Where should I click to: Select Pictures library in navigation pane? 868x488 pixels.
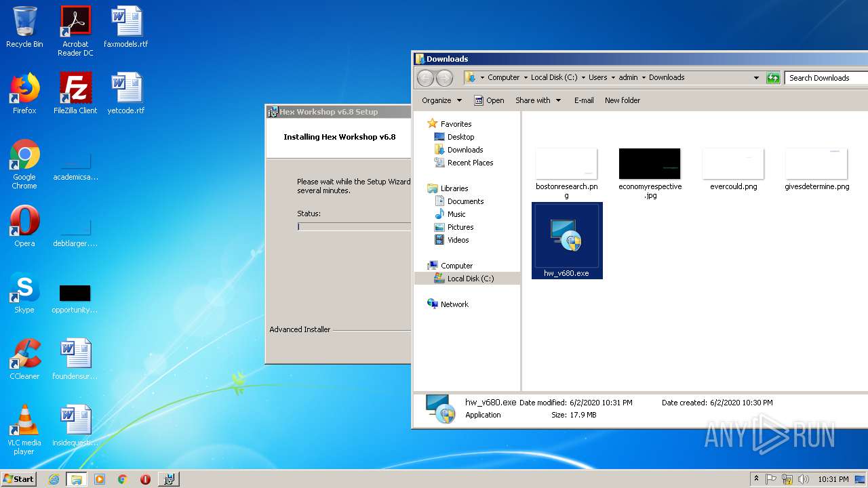point(454,227)
